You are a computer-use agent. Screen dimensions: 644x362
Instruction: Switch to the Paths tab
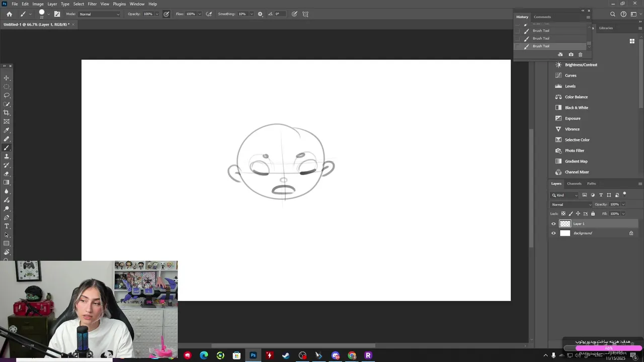591,184
